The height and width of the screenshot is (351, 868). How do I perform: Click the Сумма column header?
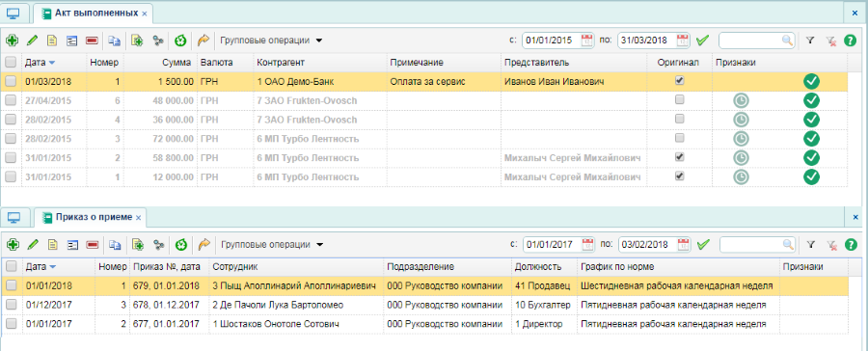pyautogui.click(x=160, y=63)
